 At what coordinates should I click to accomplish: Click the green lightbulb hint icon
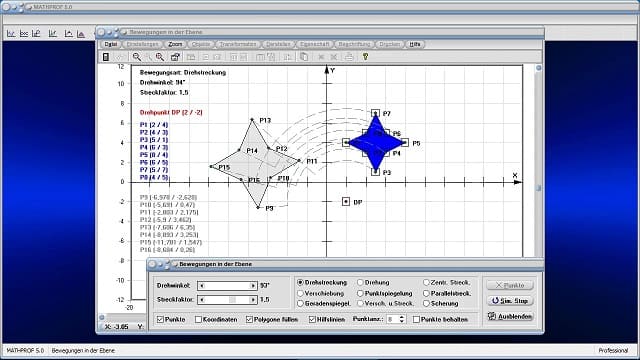(365, 57)
